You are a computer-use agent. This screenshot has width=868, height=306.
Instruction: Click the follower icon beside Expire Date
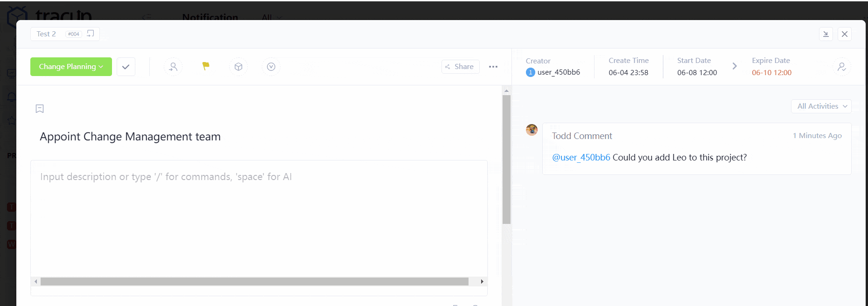841,67
